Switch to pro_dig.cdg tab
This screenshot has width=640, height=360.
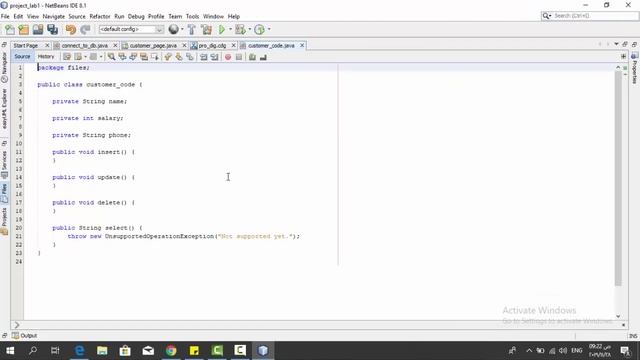(x=212, y=46)
